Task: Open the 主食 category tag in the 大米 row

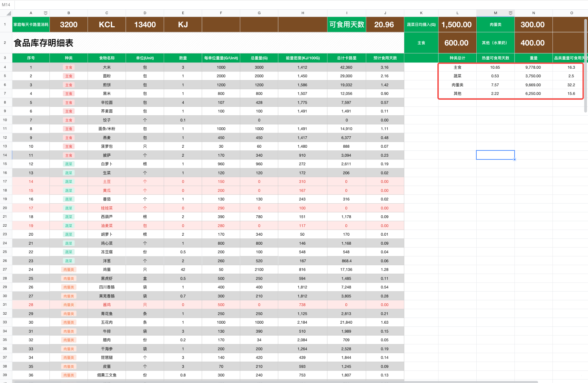Action: (x=69, y=68)
